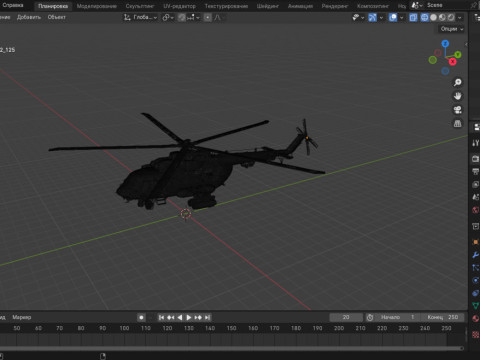Open the Output properties tab
Image resolution: width=480 pixels, height=360 pixels.
click(x=476, y=171)
